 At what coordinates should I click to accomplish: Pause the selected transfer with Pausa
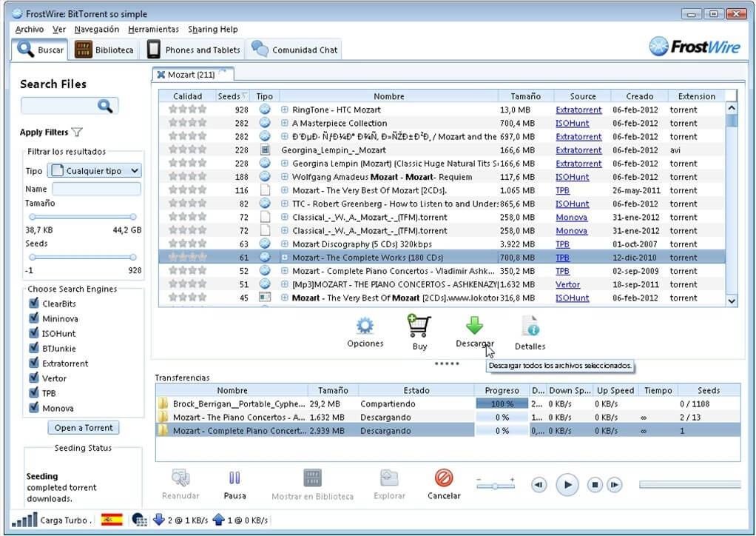tap(234, 478)
